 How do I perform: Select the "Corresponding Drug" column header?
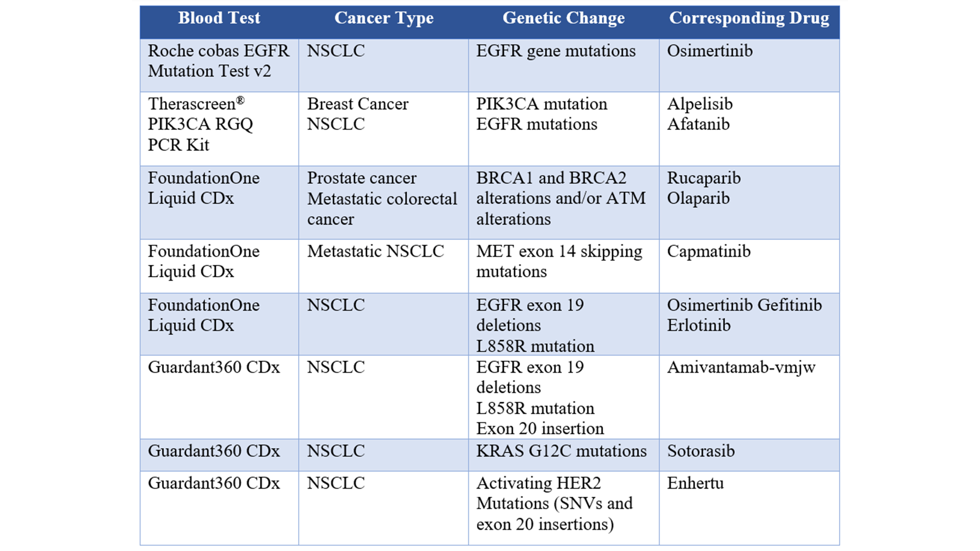(x=749, y=18)
